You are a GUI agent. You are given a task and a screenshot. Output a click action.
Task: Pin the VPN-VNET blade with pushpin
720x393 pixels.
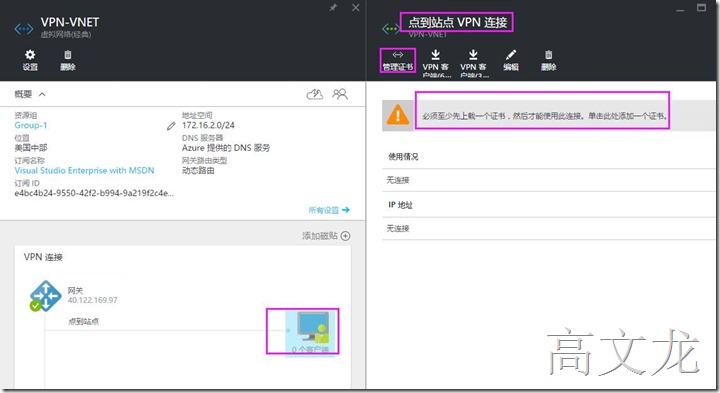point(333,8)
